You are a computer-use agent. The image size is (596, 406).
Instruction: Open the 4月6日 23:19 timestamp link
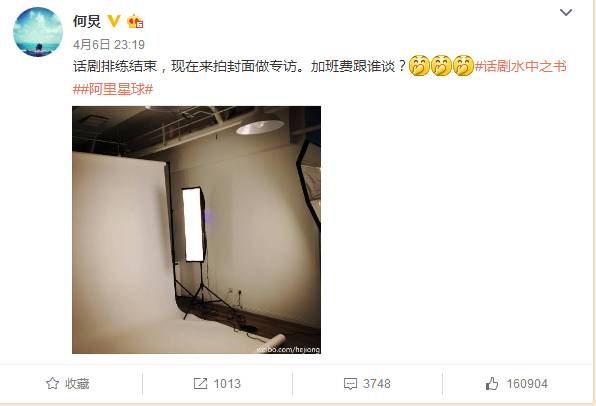pyautogui.click(x=109, y=45)
